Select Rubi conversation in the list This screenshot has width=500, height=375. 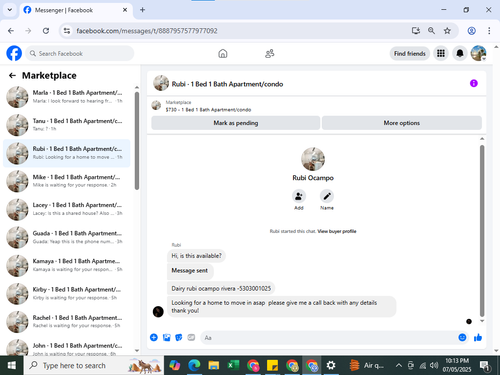tap(67, 153)
